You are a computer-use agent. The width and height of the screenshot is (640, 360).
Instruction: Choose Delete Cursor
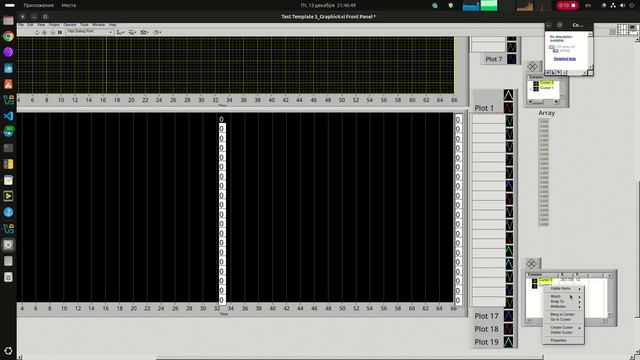point(563,332)
